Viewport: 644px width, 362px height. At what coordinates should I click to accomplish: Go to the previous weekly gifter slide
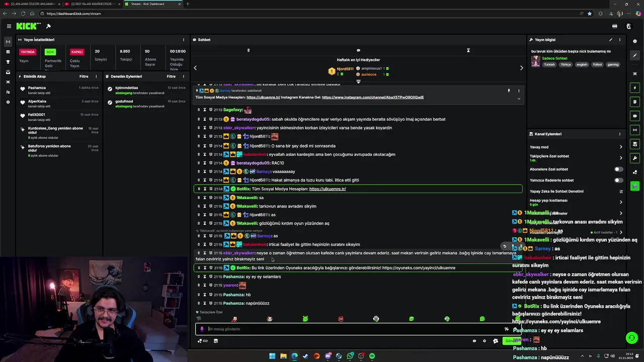coord(195,68)
